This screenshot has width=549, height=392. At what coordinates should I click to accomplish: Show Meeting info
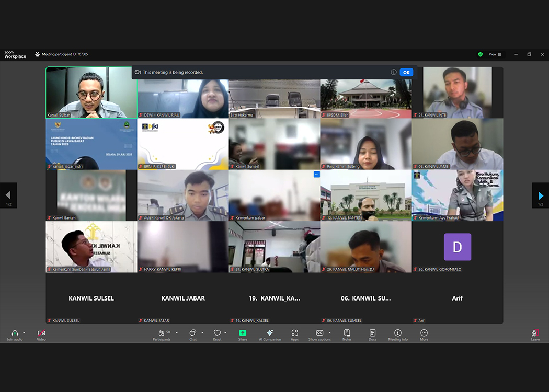[397, 333]
